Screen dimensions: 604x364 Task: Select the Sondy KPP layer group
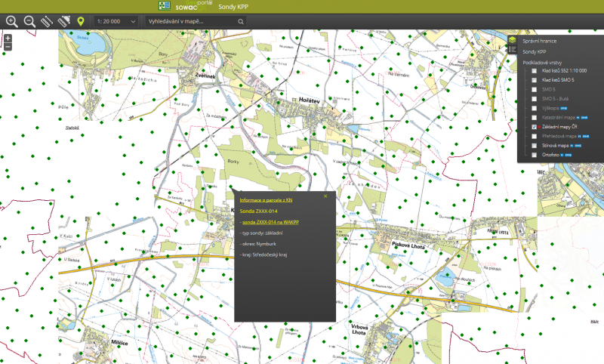[x=535, y=51]
